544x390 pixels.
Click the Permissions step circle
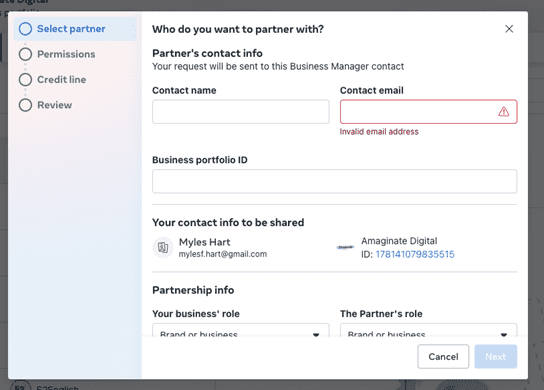pos(25,54)
